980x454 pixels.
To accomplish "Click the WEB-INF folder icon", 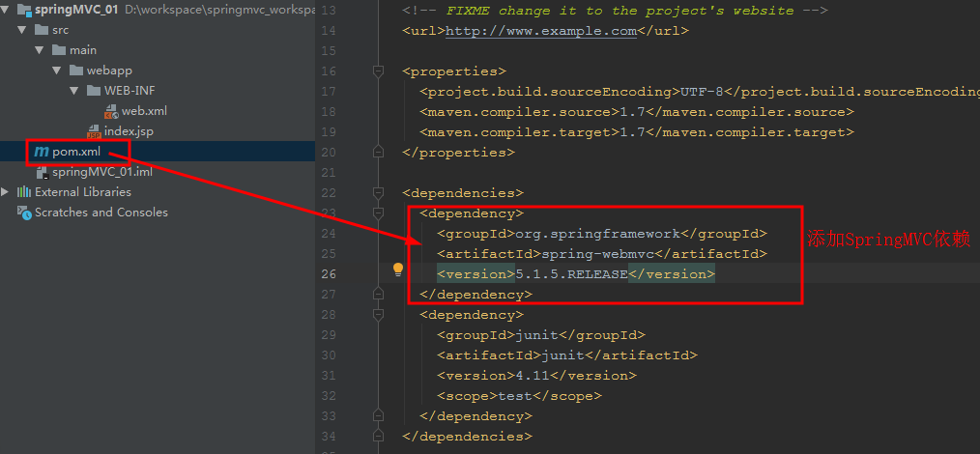I will [x=94, y=91].
